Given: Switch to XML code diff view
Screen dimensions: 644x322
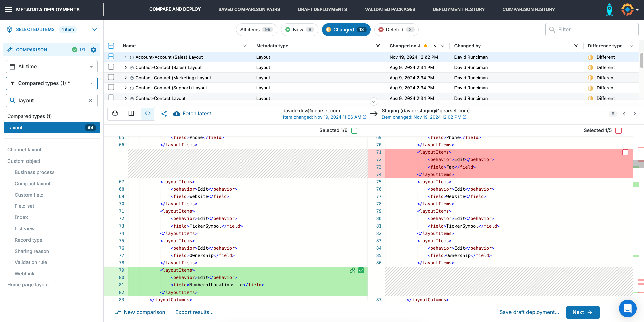Looking at the screenshot, I should (148, 114).
